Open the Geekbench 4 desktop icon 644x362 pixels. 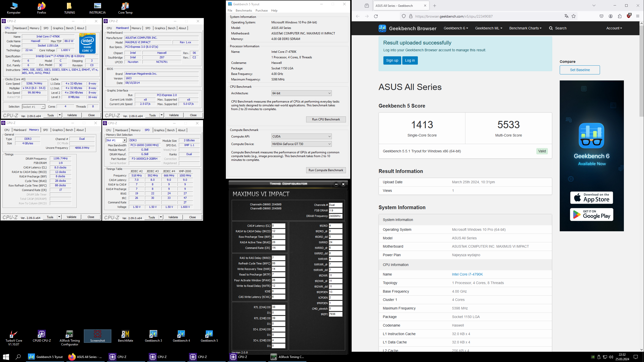pos(181,336)
